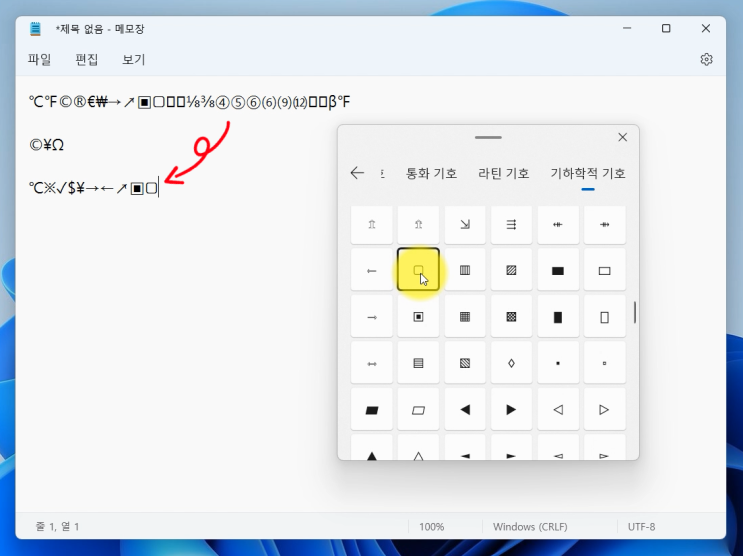Insert the white left-pointing triangle

tap(558, 410)
